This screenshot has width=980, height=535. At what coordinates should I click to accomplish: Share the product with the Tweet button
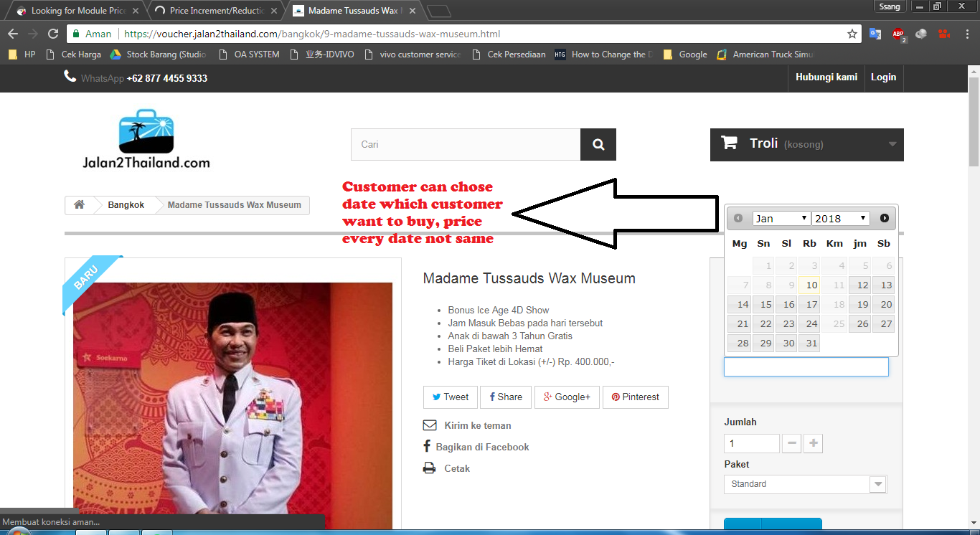coord(450,397)
